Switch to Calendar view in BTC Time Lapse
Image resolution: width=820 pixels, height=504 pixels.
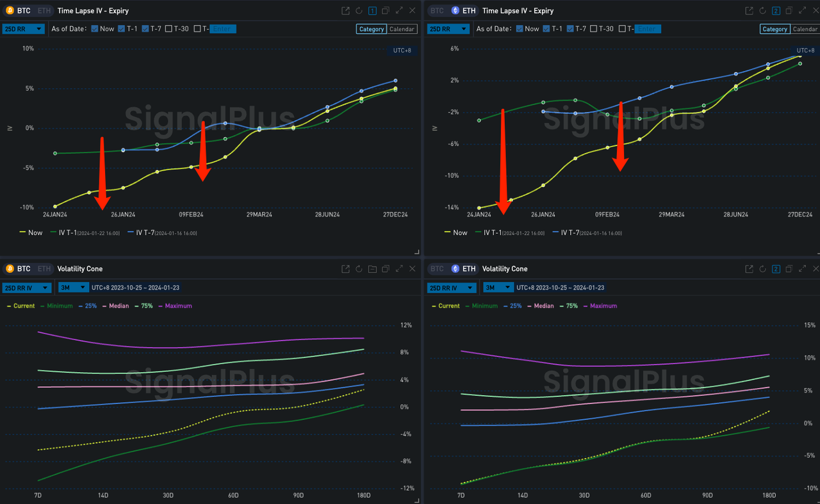pos(402,29)
